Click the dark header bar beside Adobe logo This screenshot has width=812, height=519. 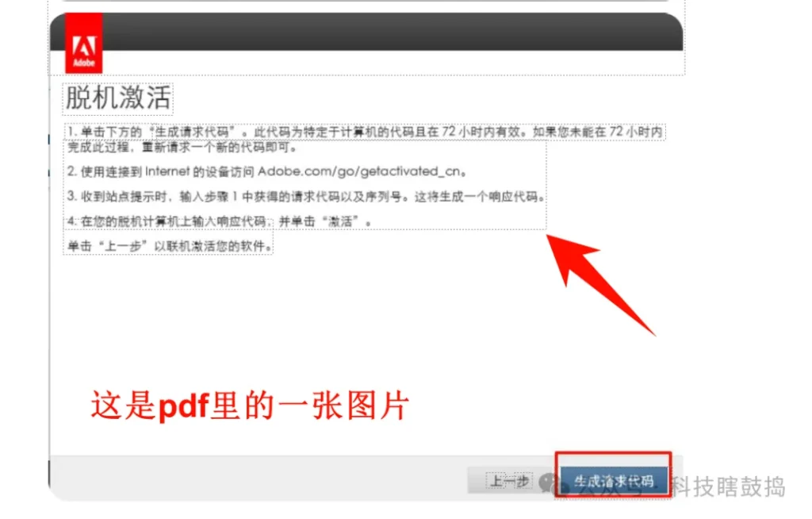pos(392,33)
